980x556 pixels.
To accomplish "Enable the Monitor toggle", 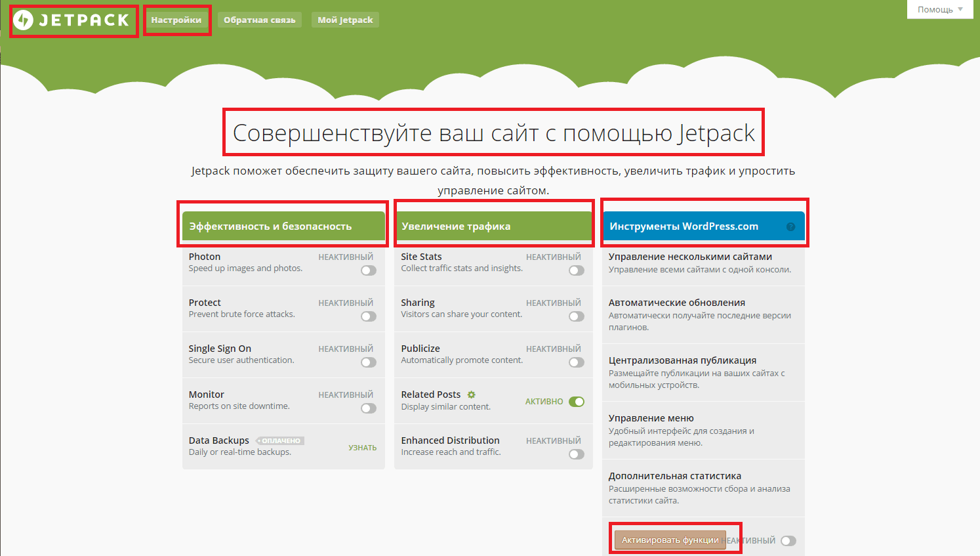I will tap(369, 408).
